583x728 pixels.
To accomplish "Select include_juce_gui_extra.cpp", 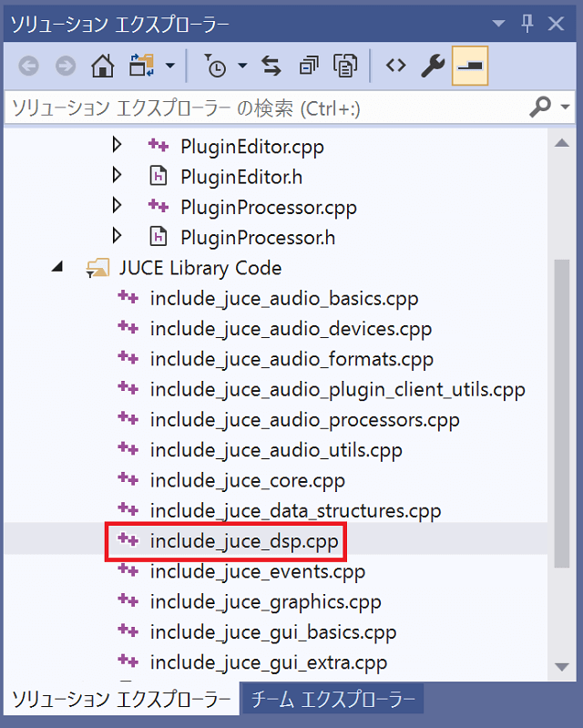I will (269, 662).
